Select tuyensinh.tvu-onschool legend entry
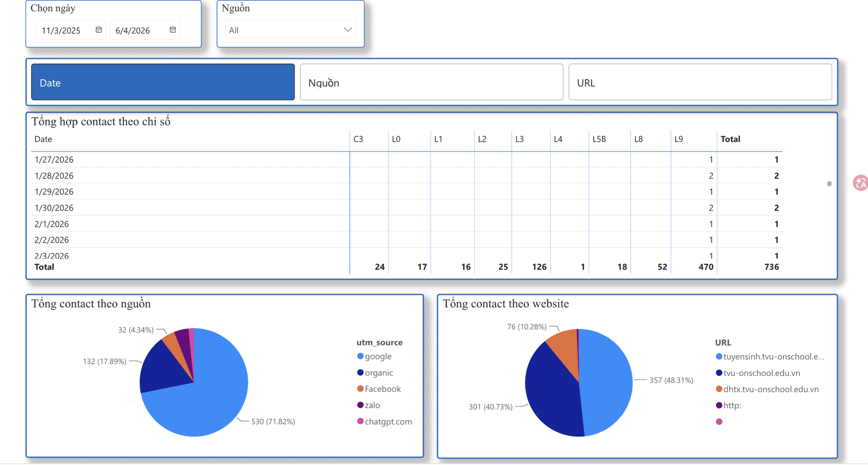Viewport: 868px width, 465px height. [x=770, y=357]
